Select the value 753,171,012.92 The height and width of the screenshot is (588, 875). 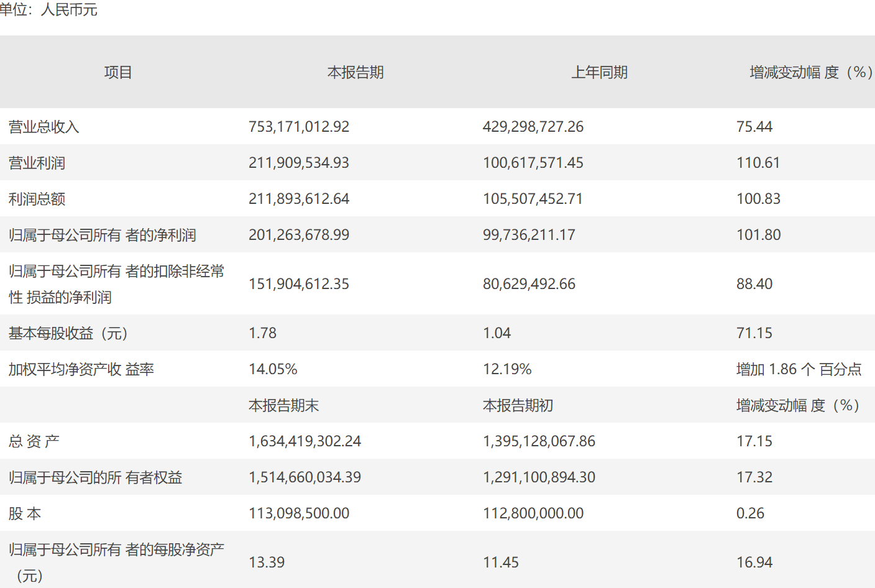pyautogui.click(x=299, y=127)
